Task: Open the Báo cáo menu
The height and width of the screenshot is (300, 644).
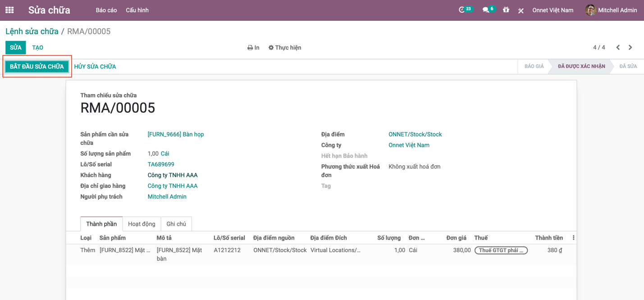Action: [106, 10]
